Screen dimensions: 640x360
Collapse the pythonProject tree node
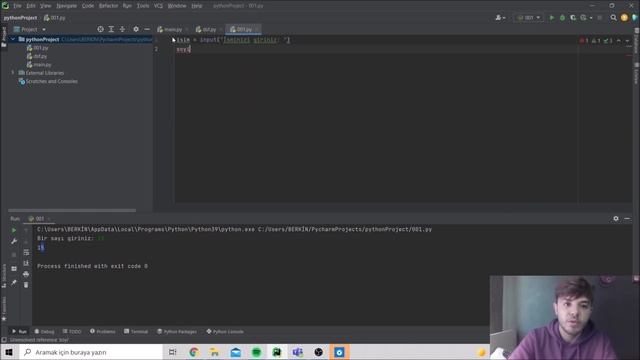pyautogui.click(x=13, y=39)
